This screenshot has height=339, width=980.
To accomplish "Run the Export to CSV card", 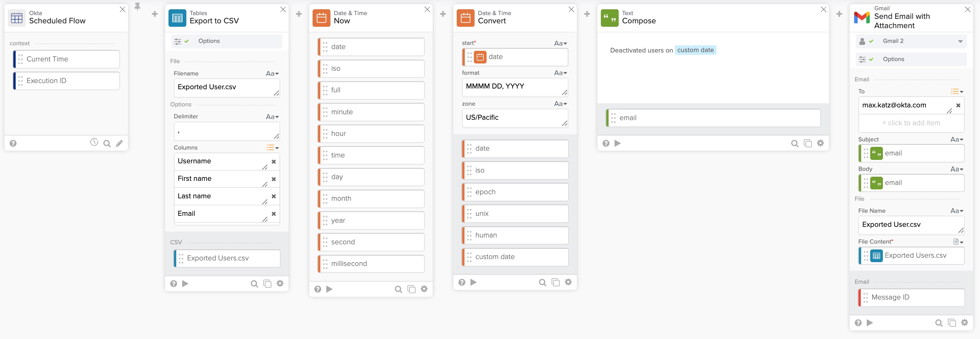I will pyautogui.click(x=185, y=283).
